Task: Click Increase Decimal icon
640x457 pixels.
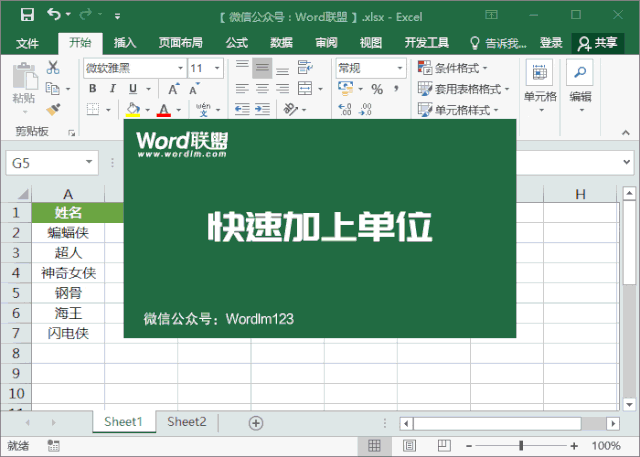Action: click(345, 109)
